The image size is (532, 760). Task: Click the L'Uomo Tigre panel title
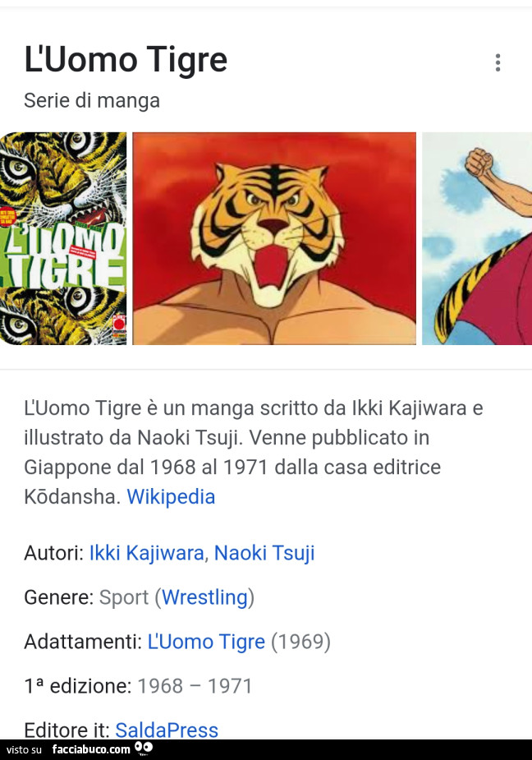coord(126,60)
